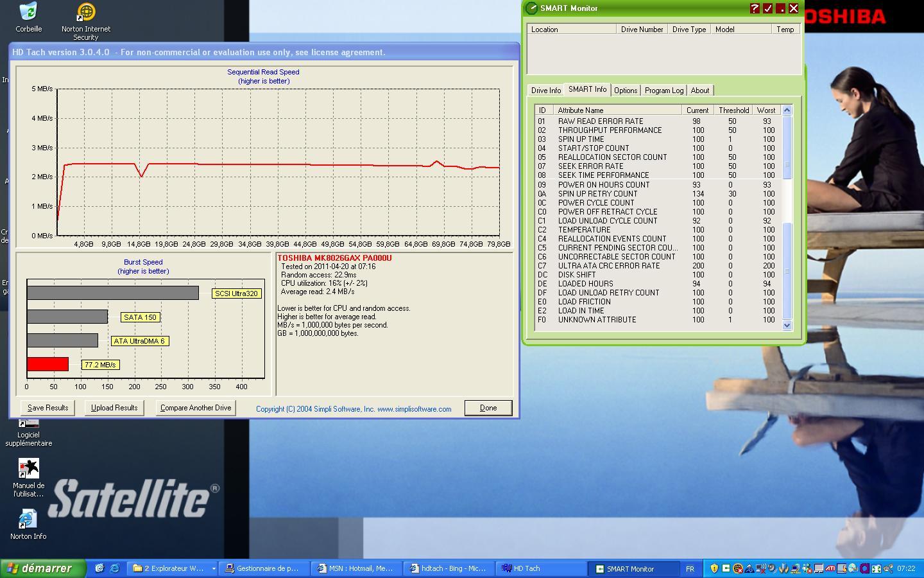Click the SMART Monitor help question-mark icon
Screen dimensions: 924x578
pyautogui.click(x=755, y=8)
